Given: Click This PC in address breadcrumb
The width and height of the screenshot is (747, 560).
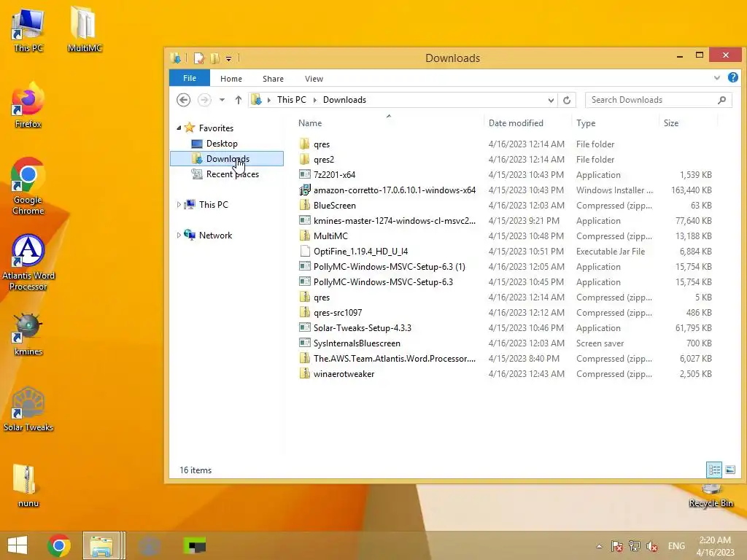Looking at the screenshot, I should (292, 100).
